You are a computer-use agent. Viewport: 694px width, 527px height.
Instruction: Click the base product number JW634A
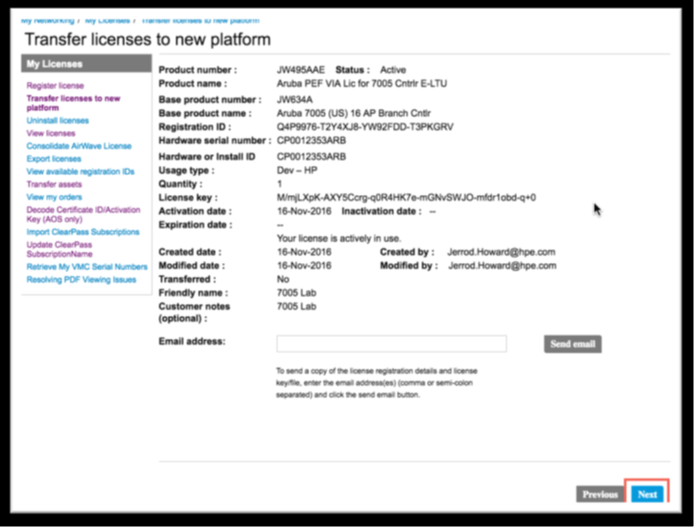tap(294, 100)
